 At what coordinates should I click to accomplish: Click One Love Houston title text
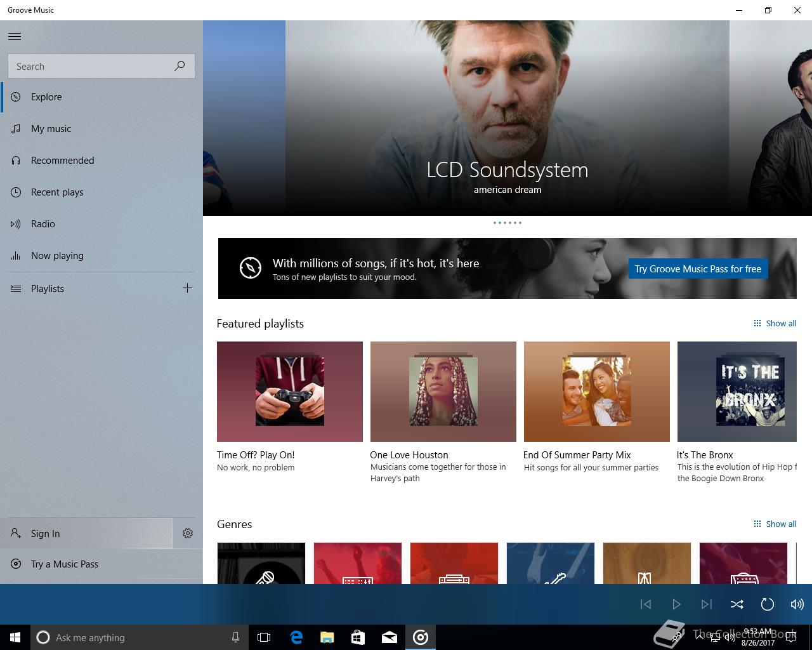pos(409,455)
